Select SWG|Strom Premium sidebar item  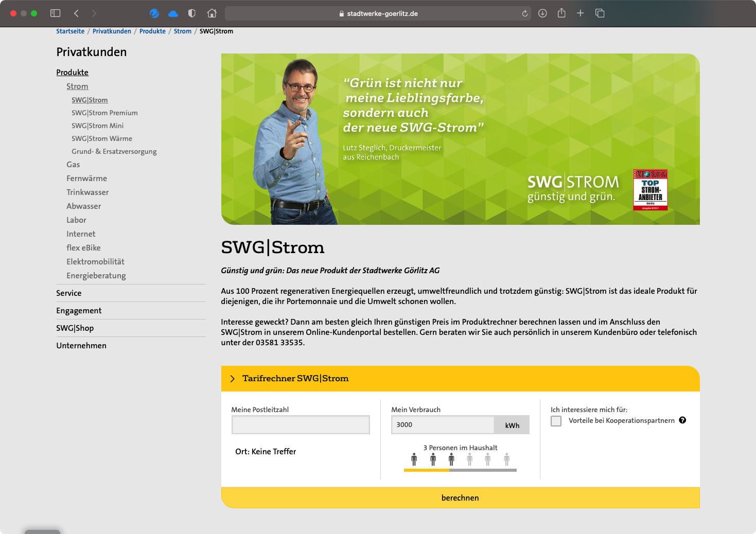[104, 113]
